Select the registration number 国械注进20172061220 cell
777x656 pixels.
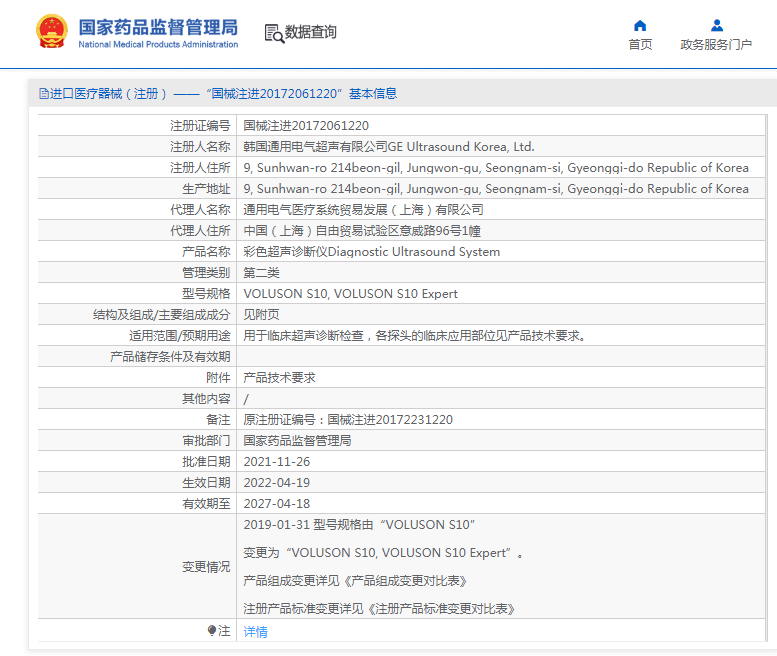306,126
